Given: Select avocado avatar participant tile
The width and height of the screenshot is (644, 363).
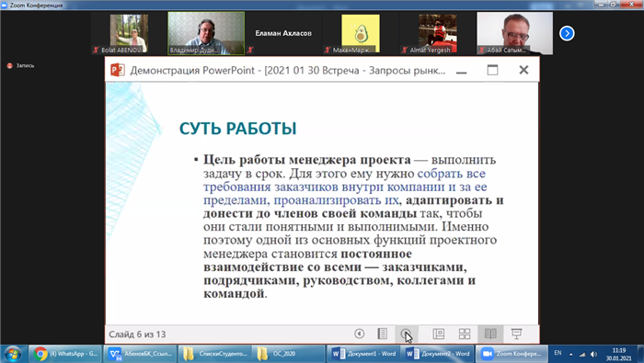Looking at the screenshot, I should pos(361,33).
